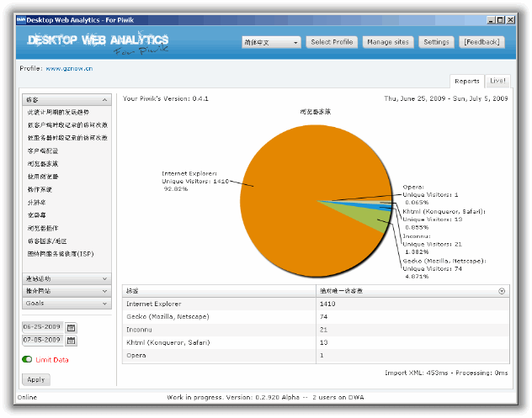Open the 宽屏幕 widescreen report item
The width and height of the screenshot is (532, 418).
(37, 215)
